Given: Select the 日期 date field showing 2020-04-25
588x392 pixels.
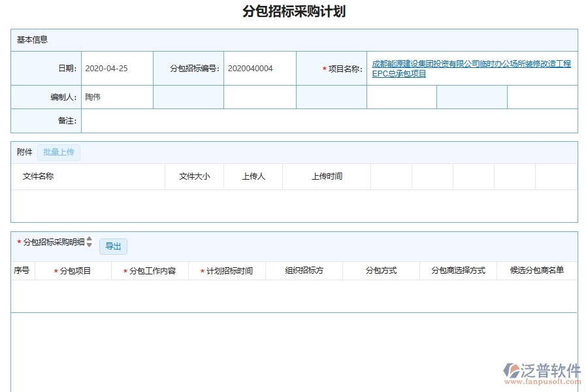Looking at the screenshot, I should point(118,68).
